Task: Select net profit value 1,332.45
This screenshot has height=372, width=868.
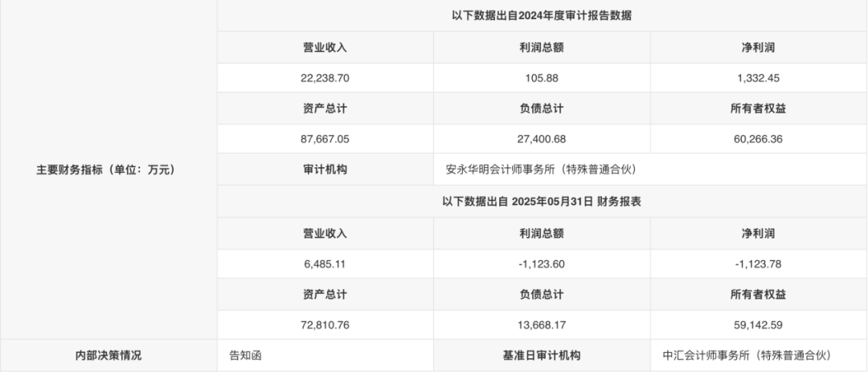Action: point(758,78)
